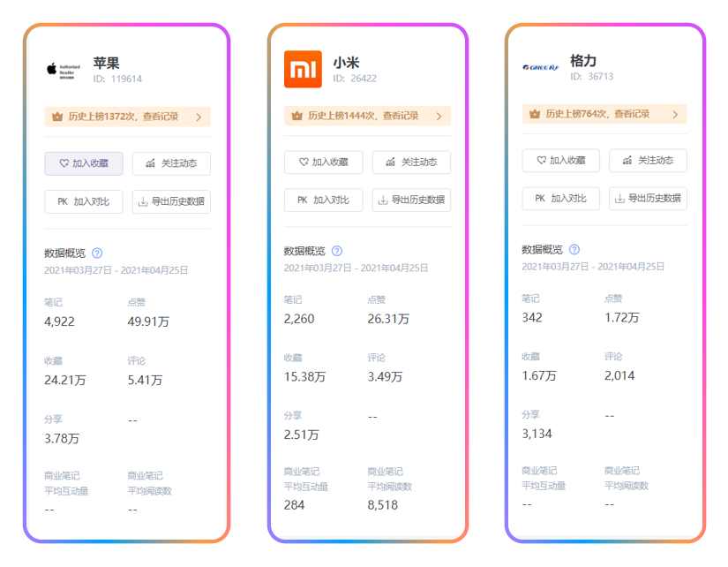Expand Gree ranking history arrow

pyautogui.click(x=675, y=114)
